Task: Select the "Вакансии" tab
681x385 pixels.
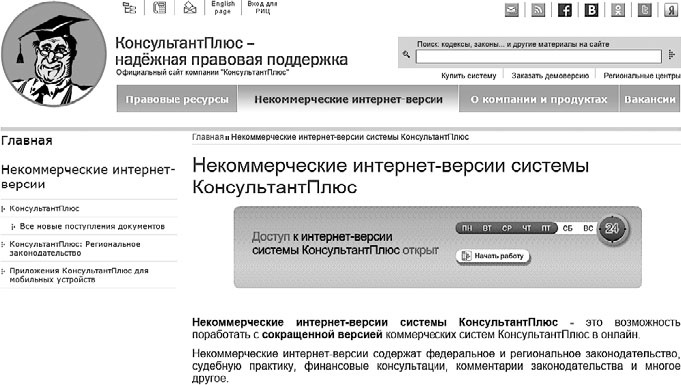Action: pos(650,99)
